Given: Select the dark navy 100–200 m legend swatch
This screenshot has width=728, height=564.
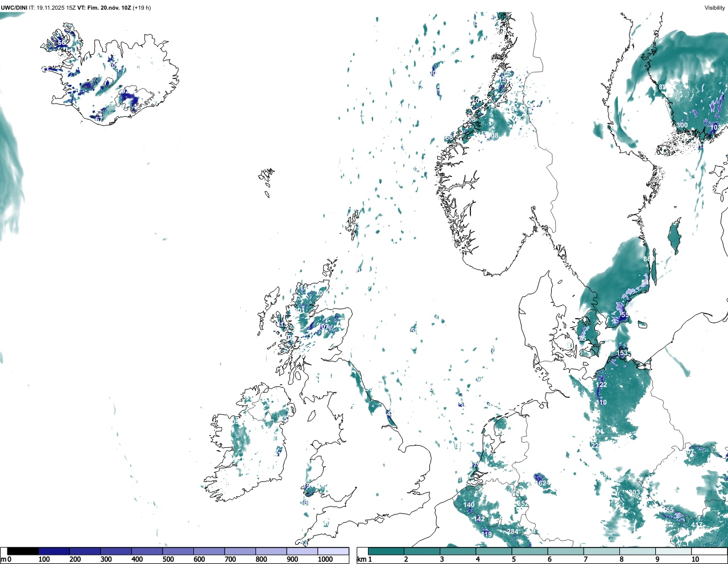Looking at the screenshot, I should pyautogui.click(x=54, y=551).
